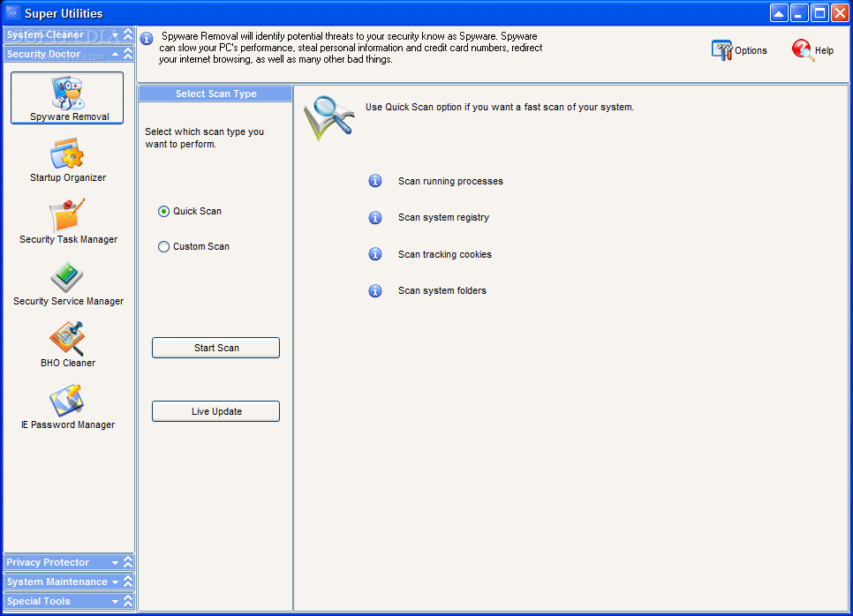The image size is (853, 616).
Task: Open BHO Cleaner icon
Action: [67, 338]
